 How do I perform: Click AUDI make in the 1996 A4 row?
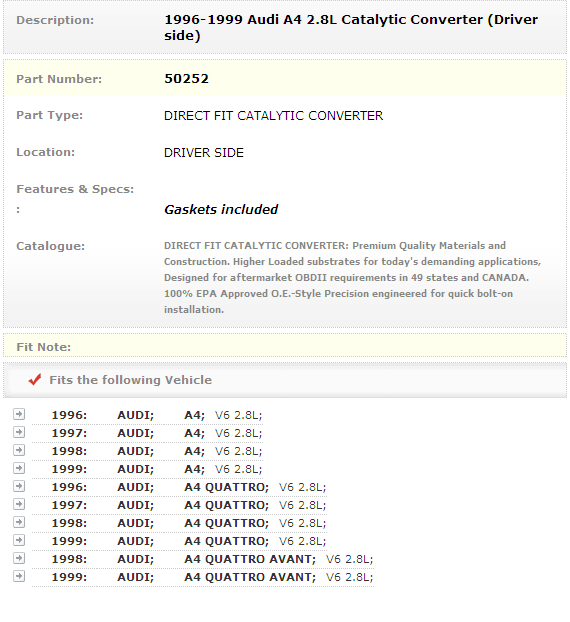136,415
